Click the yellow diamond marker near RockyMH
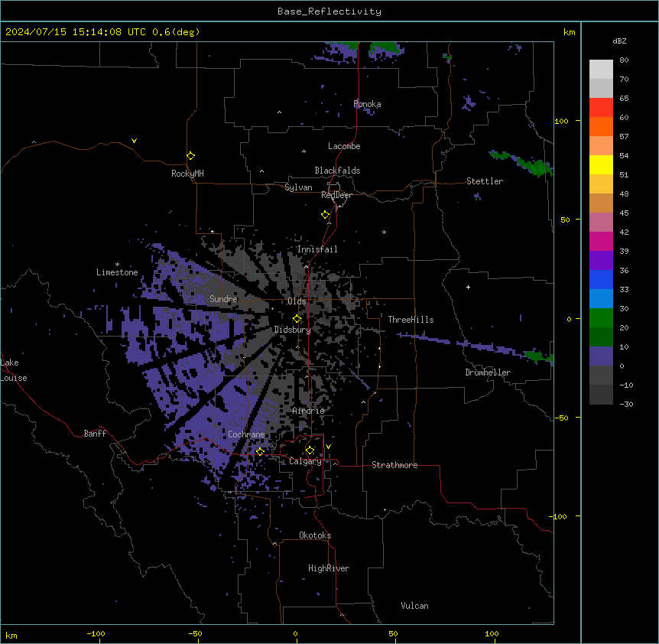Viewport: 659px width, 644px height. coord(190,156)
